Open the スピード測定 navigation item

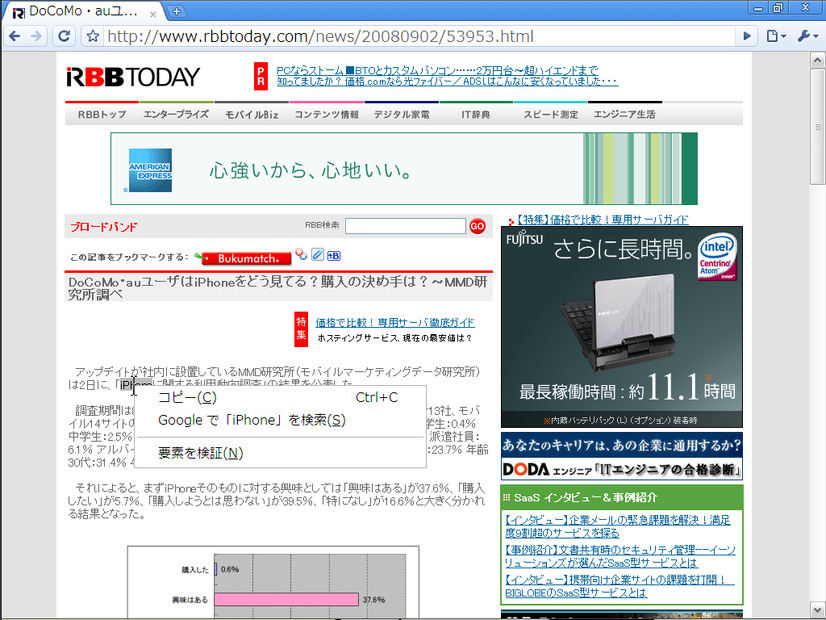(x=550, y=114)
